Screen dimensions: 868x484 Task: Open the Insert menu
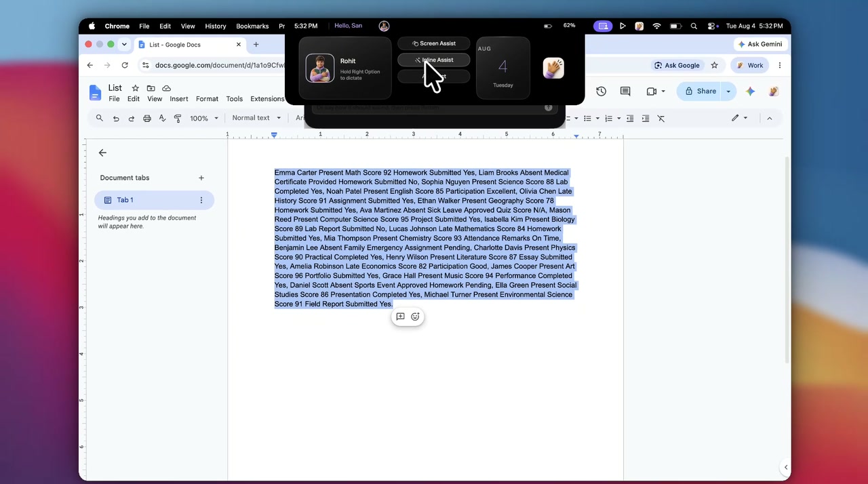coord(179,99)
